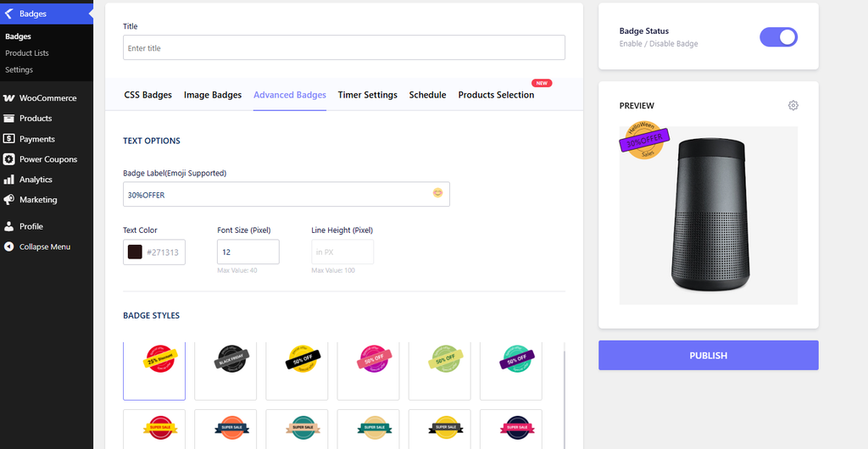868x449 pixels.
Task: Open the Schedule tab
Action: pos(427,95)
